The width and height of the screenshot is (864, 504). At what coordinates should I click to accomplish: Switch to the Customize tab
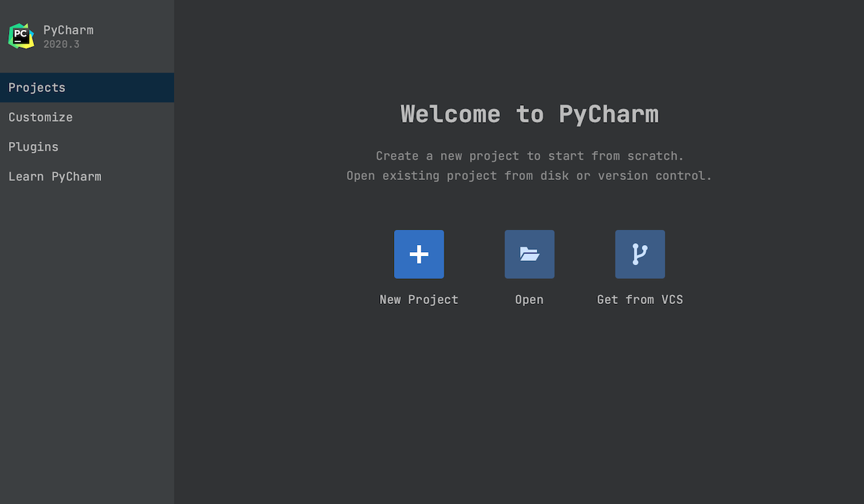tap(87, 117)
